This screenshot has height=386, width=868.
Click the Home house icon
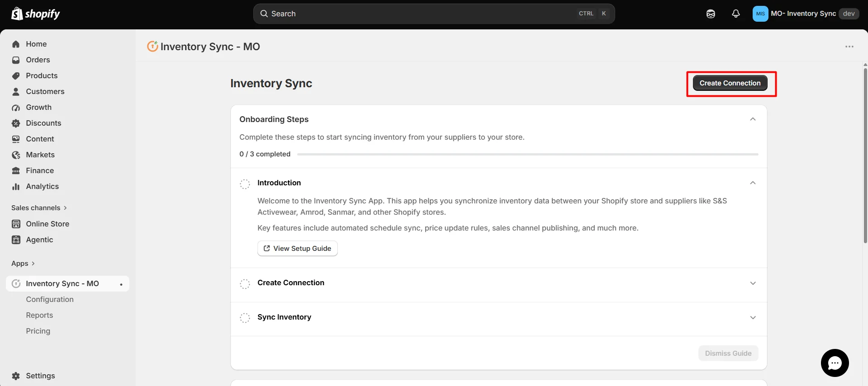pos(16,44)
